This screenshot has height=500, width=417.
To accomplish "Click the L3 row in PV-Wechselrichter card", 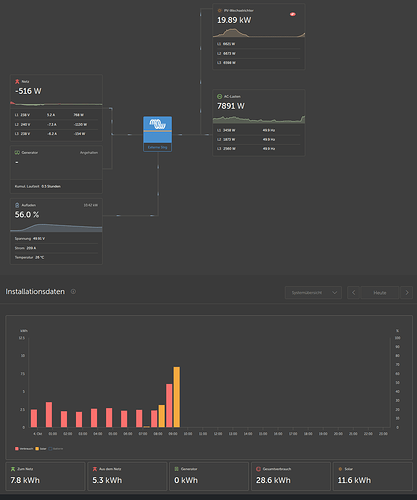I will tap(259, 63).
